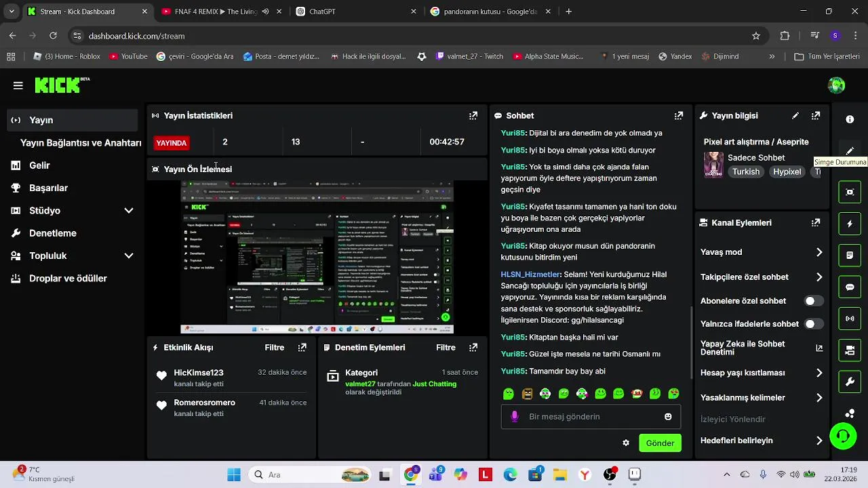Screen dimensions: 868x488
Task: Toggle channel actions icon in right sidebar
Action: click(x=850, y=350)
